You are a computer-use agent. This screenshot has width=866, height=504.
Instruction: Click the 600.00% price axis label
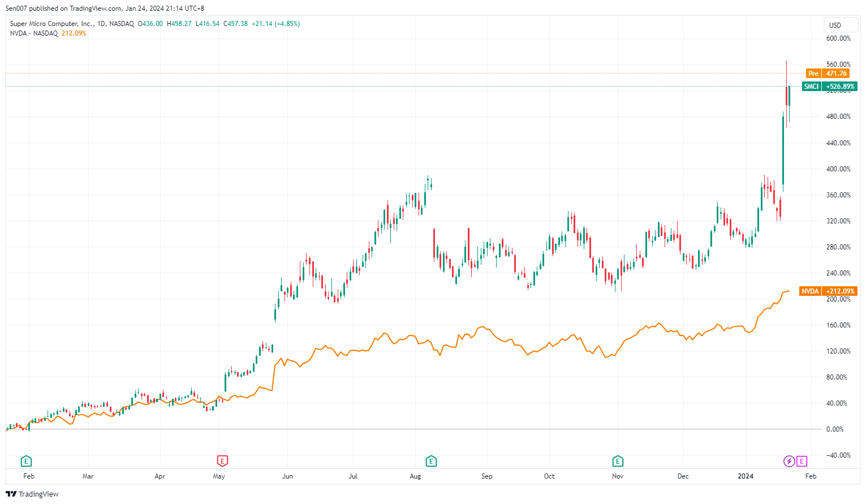(838, 38)
